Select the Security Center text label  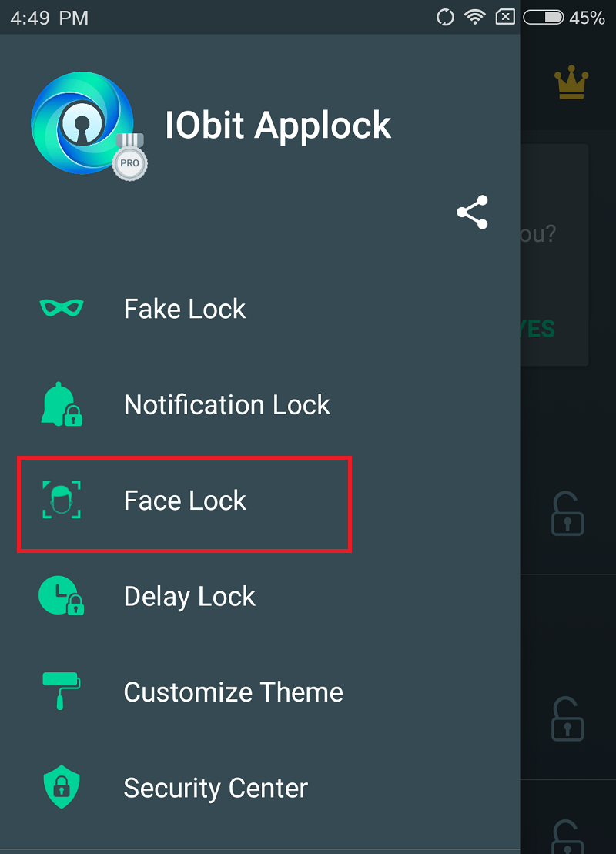[x=216, y=787]
